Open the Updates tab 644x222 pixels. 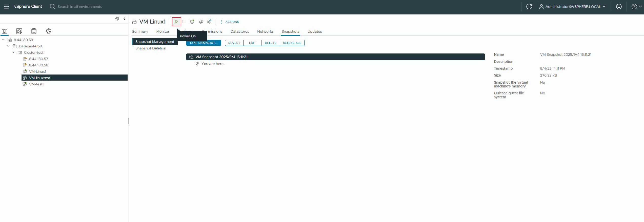coord(315,31)
